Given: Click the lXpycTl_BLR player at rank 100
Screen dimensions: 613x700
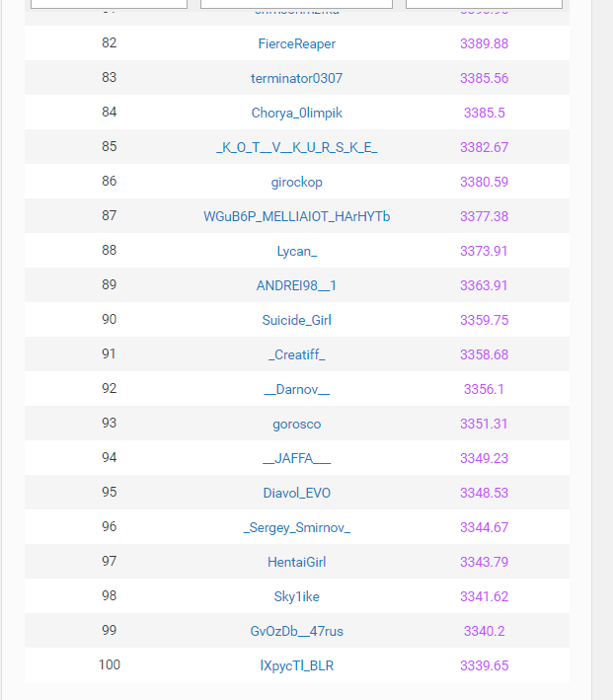Looking at the screenshot, I should (x=296, y=665).
